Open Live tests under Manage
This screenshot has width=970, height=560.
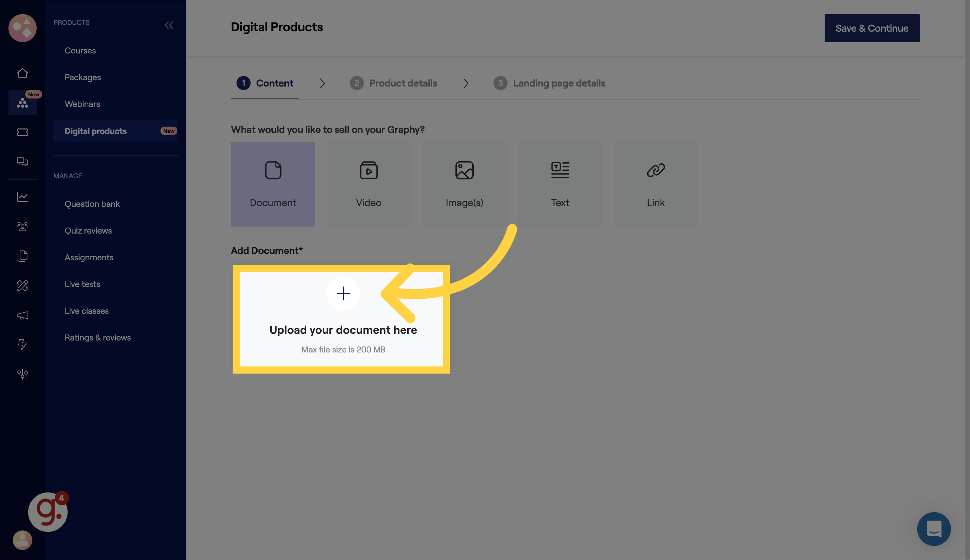point(82,284)
